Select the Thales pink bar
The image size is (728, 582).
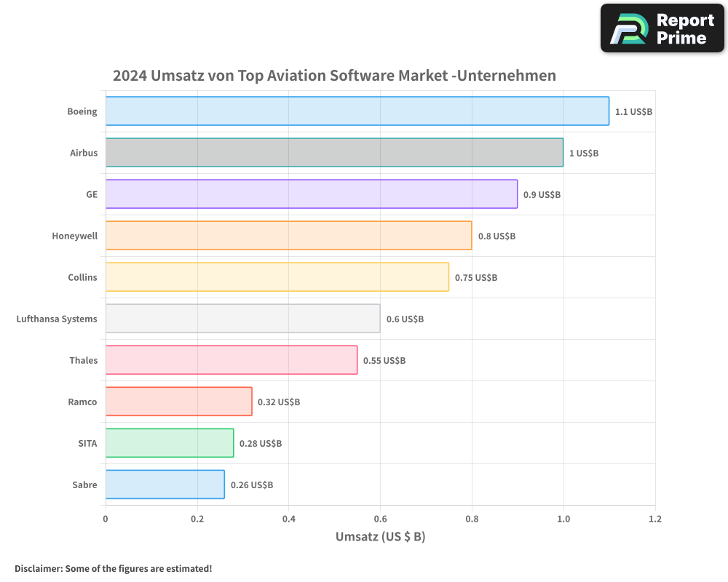pyautogui.click(x=229, y=360)
